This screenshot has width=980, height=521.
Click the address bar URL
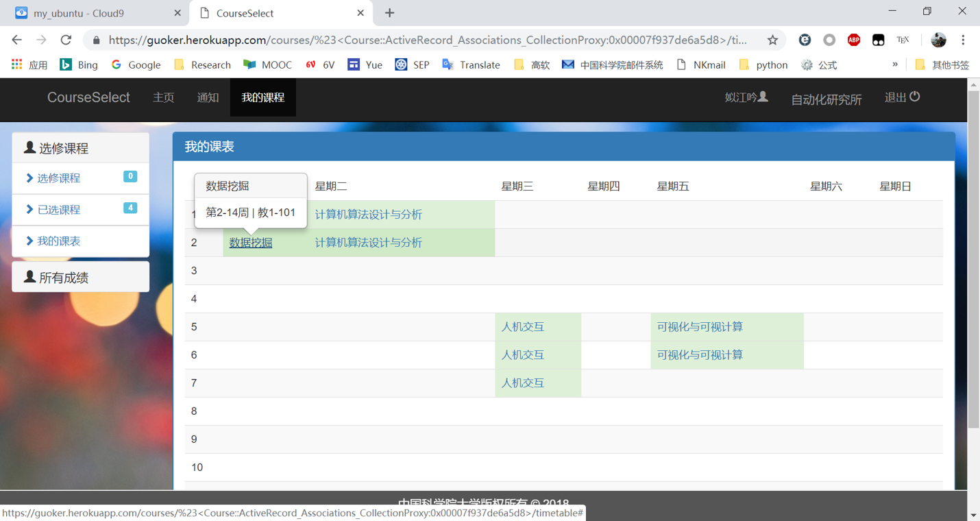tap(428, 40)
